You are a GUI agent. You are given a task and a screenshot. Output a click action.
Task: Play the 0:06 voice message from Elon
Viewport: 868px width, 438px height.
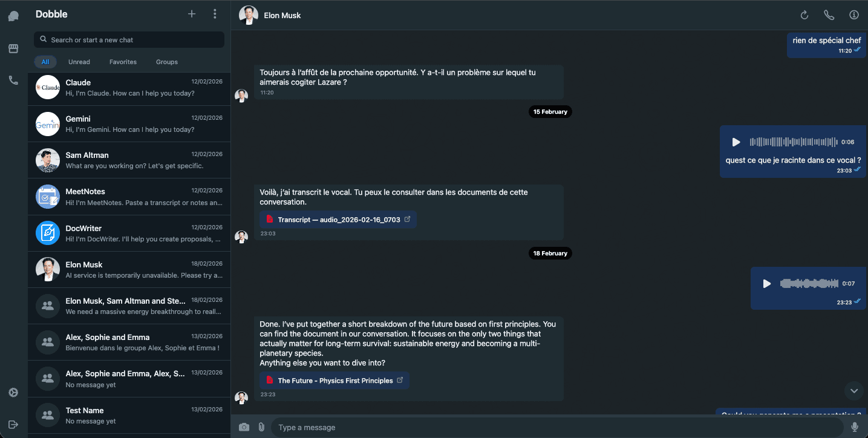coord(736,142)
